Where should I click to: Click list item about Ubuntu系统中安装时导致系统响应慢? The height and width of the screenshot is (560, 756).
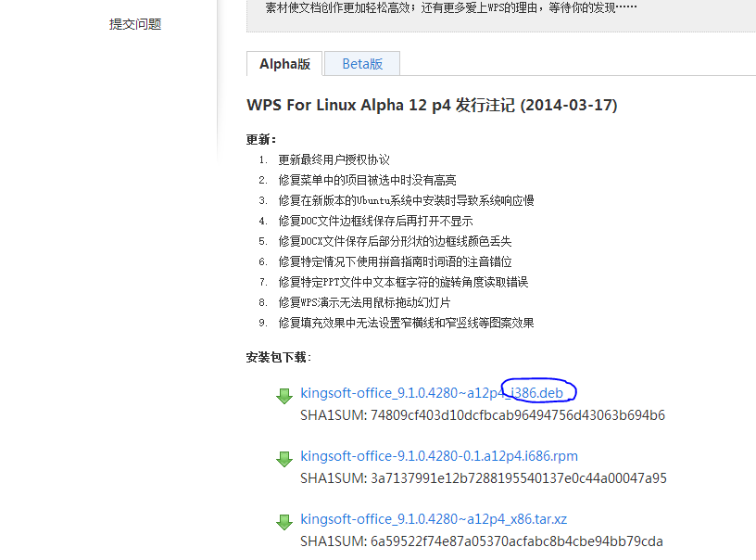[406, 200]
